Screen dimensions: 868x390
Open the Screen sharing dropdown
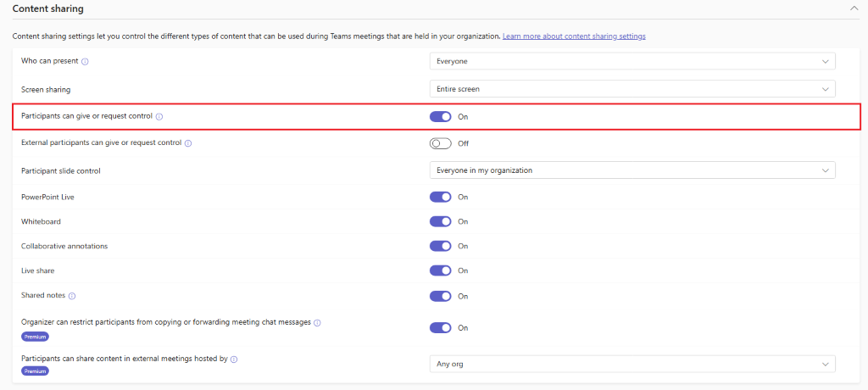(632, 89)
